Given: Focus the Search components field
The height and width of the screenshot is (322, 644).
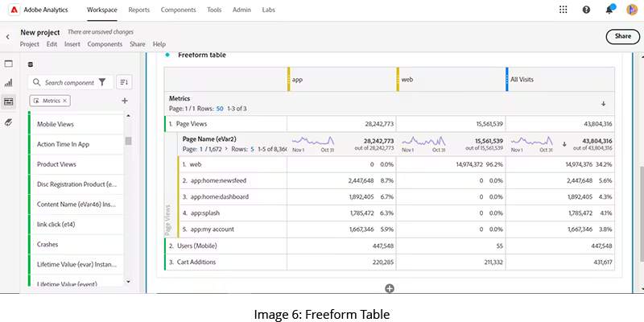Looking at the screenshot, I should [70, 83].
